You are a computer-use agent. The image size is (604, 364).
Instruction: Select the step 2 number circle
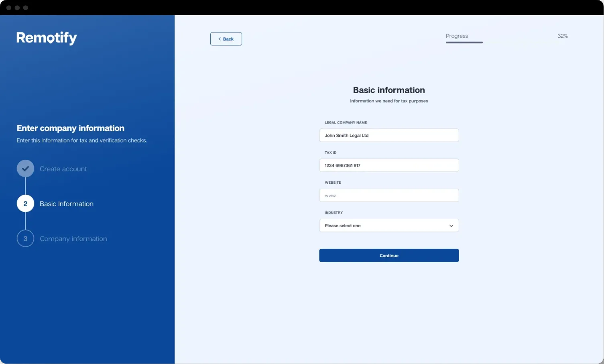click(x=25, y=204)
